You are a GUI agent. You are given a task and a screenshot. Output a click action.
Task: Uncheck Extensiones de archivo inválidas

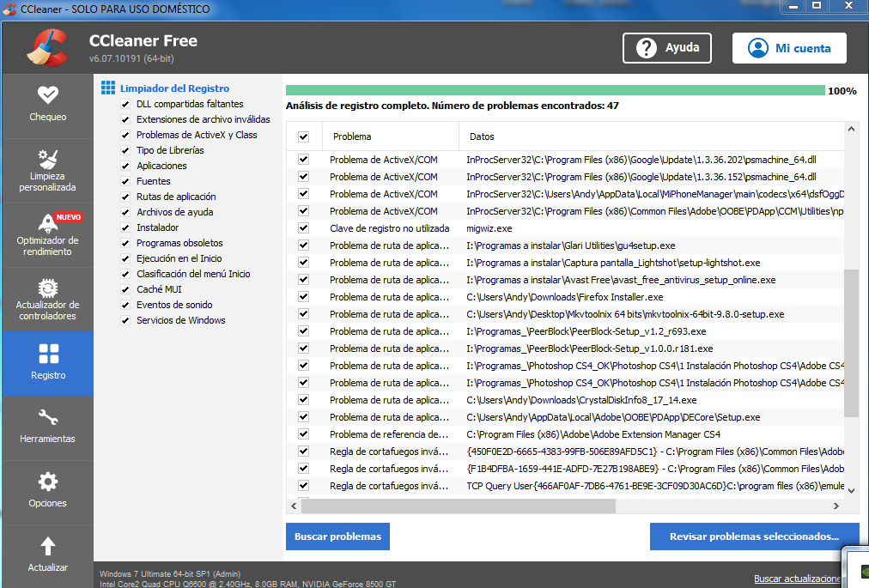click(125, 119)
